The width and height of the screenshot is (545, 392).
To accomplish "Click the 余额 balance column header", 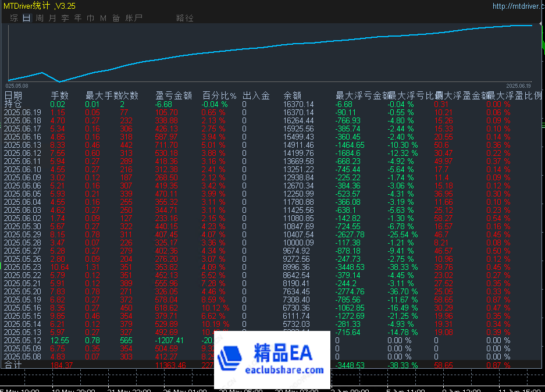I will tap(292, 96).
